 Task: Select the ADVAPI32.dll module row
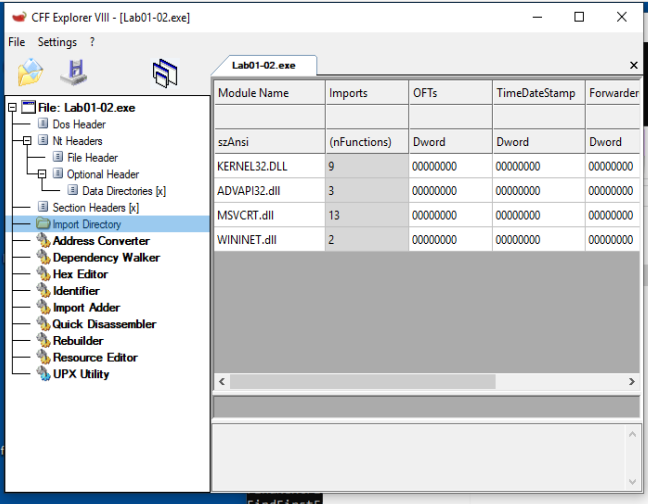coord(427,191)
